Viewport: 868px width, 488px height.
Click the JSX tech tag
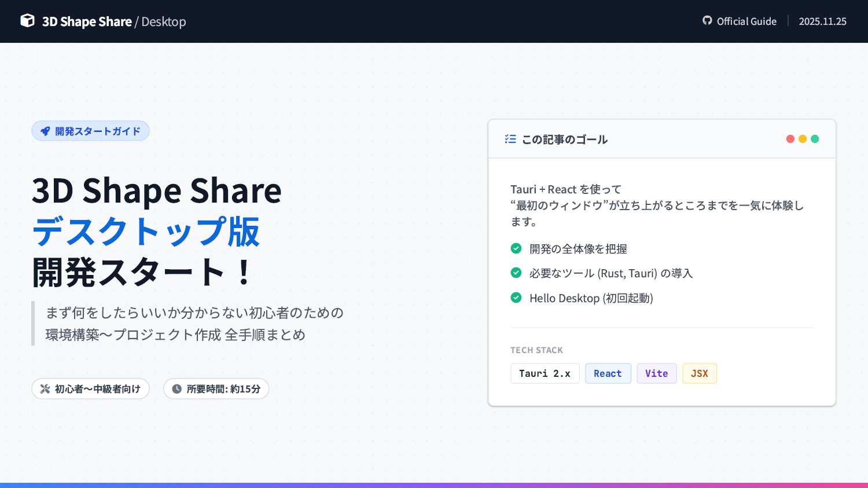700,373
